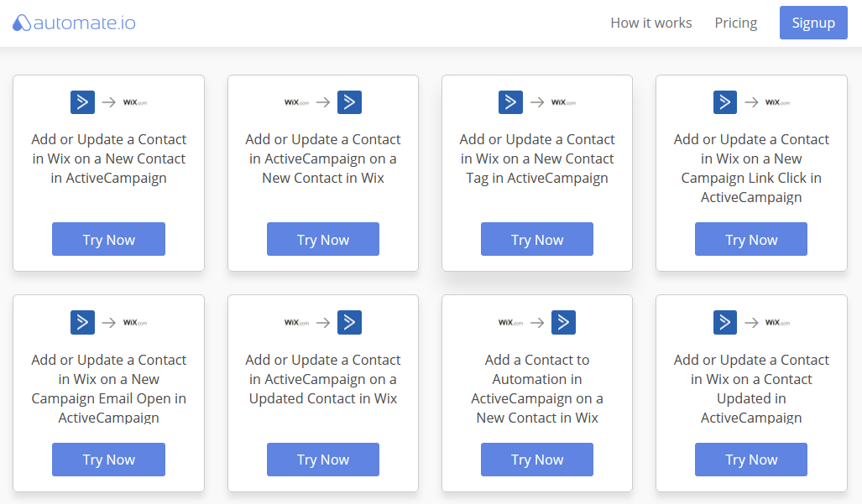
Task: Try Now for New Campaign Link Click
Action: click(x=751, y=239)
